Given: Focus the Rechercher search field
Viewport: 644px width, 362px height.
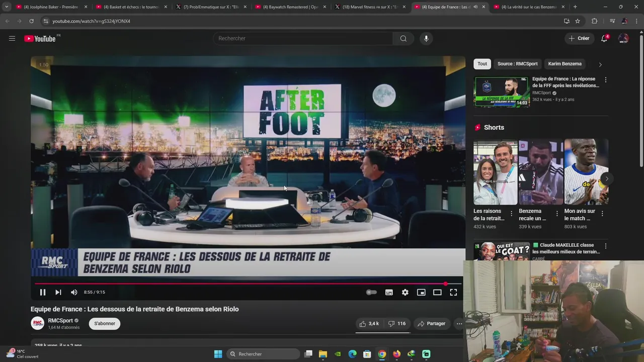Looking at the screenshot, I should (x=303, y=38).
